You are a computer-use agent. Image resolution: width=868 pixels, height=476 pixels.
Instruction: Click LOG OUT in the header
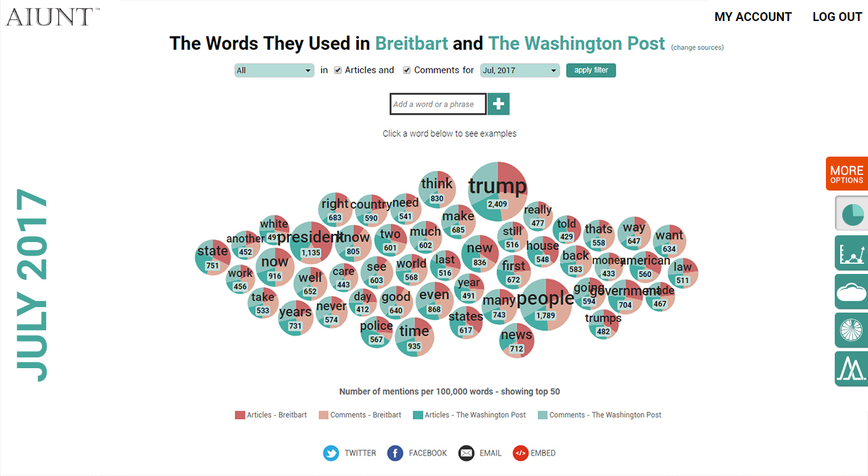(837, 17)
